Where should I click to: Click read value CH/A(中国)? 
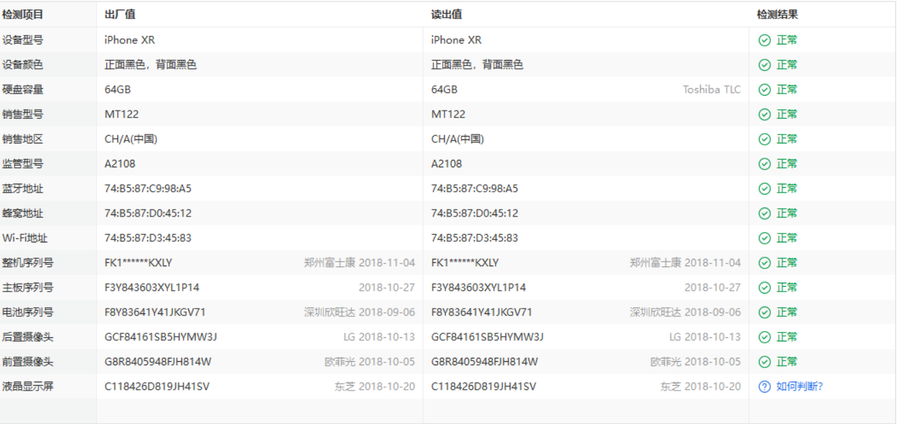(x=457, y=139)
